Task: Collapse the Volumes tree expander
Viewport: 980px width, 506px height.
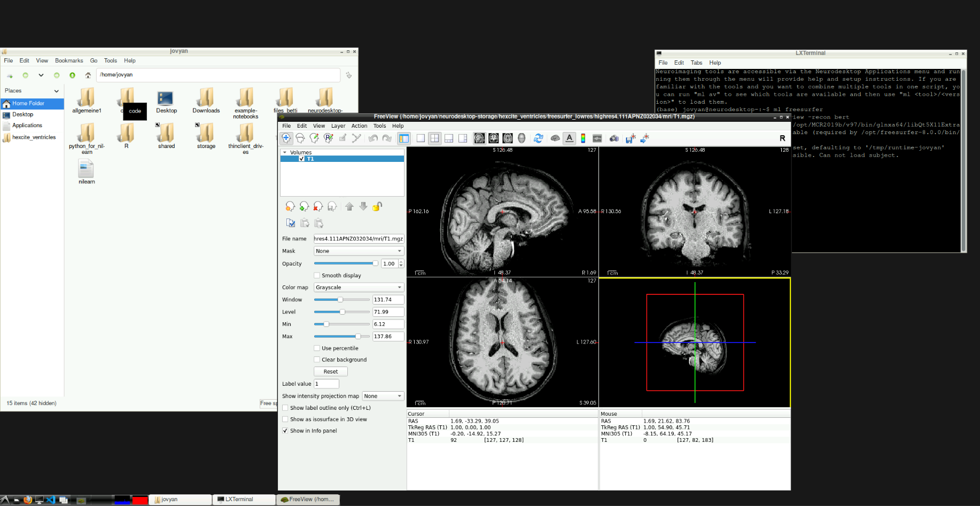Action: coord(285,152)
